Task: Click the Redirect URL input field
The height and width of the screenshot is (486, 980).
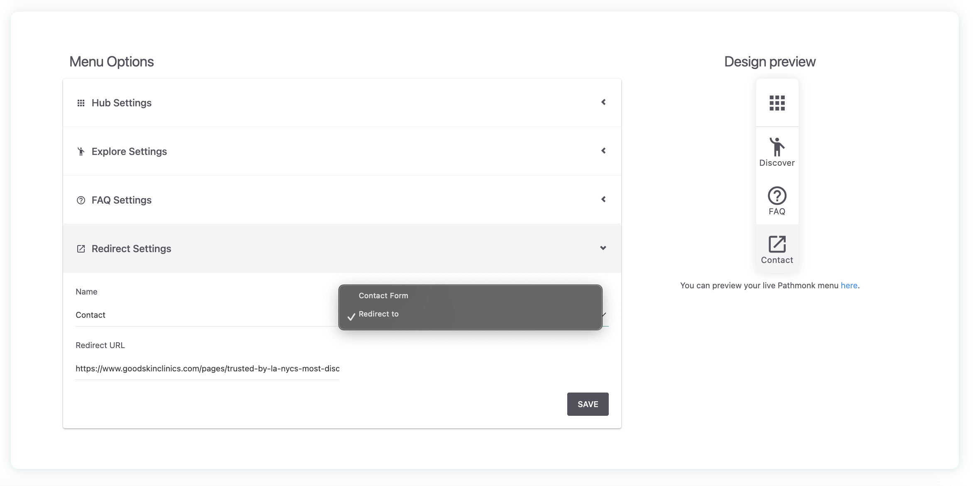Action: click(207, 368)
